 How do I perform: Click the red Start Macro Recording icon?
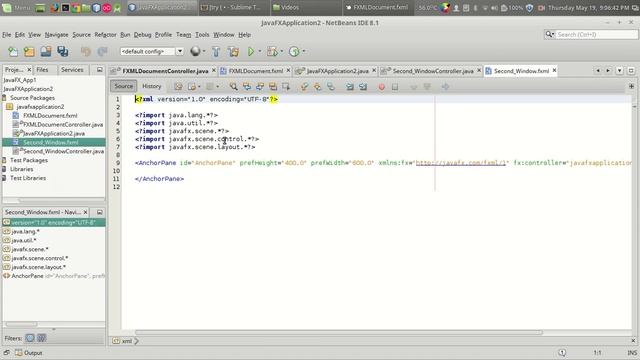click(x=382, y=87)
